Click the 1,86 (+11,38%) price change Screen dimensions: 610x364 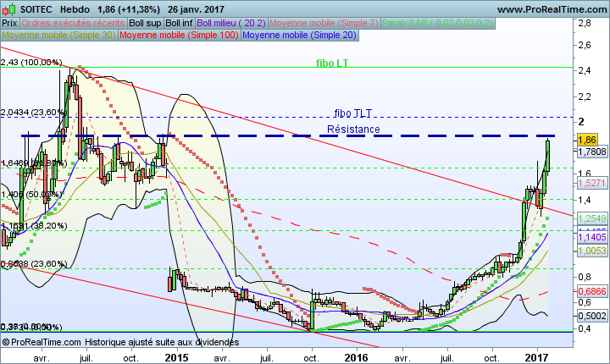click(x=129, y=9)
